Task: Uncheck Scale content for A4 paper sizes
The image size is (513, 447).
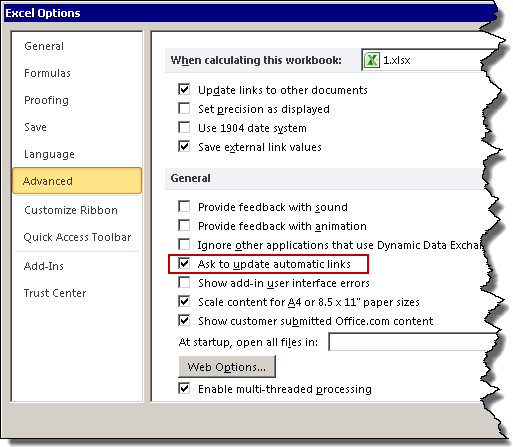Action: coord(184,301)
